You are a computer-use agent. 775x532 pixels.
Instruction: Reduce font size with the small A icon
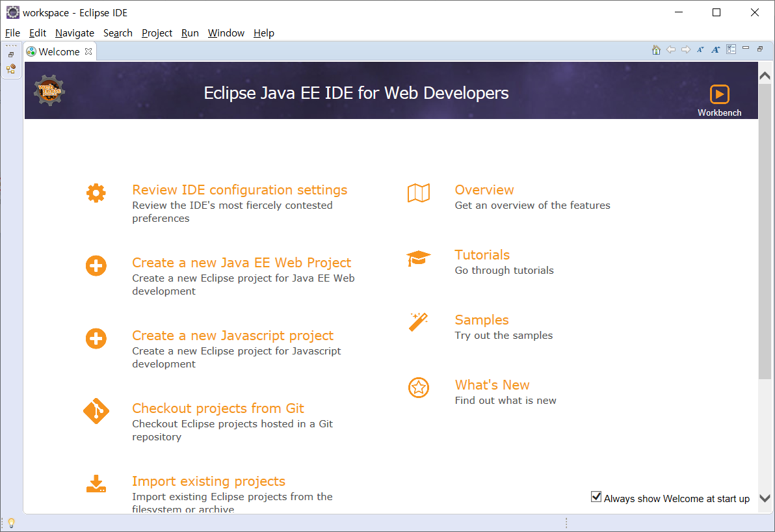click(700, 49)
